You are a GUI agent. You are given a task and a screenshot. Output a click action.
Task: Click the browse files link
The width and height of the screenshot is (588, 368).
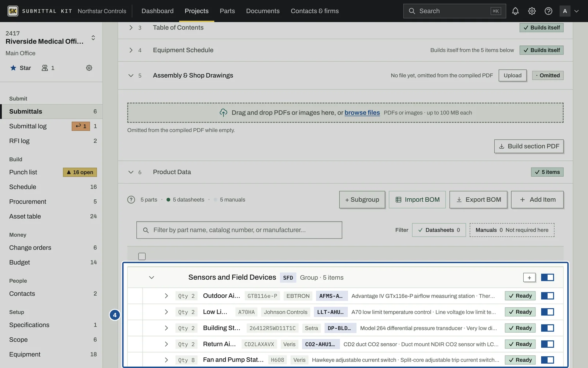coord(362,113)
